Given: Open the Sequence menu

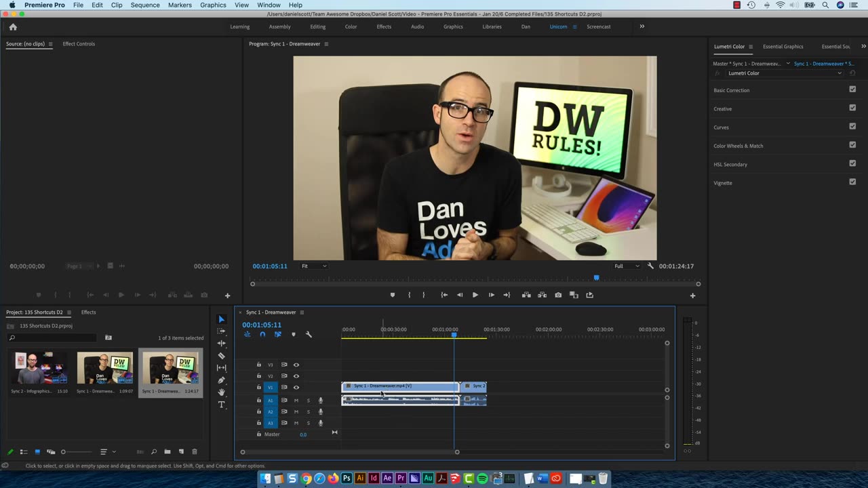Looking at the screenshot, I should pos(145,5).
